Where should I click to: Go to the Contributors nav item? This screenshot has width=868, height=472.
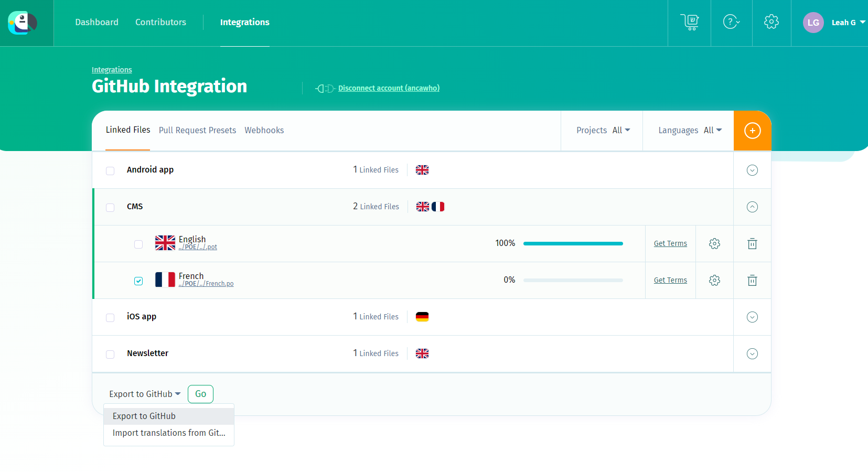(x=160, y=22)
